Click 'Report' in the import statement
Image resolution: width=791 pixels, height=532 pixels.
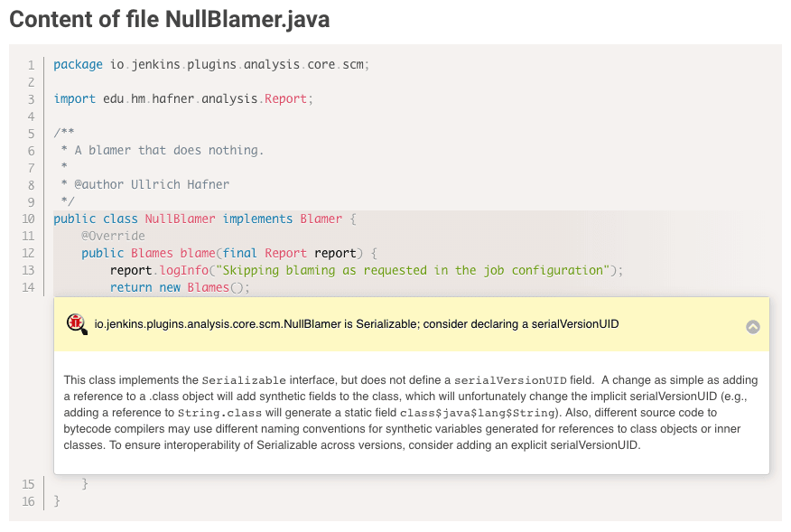click(x=285, y=98)
